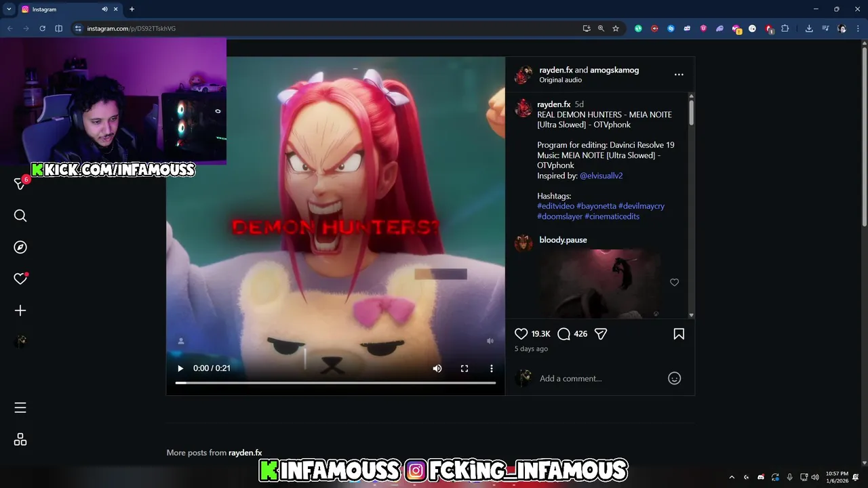Open the zoom magnifier in address bar
Screen dimensions: 868x488
pos(601,28)
